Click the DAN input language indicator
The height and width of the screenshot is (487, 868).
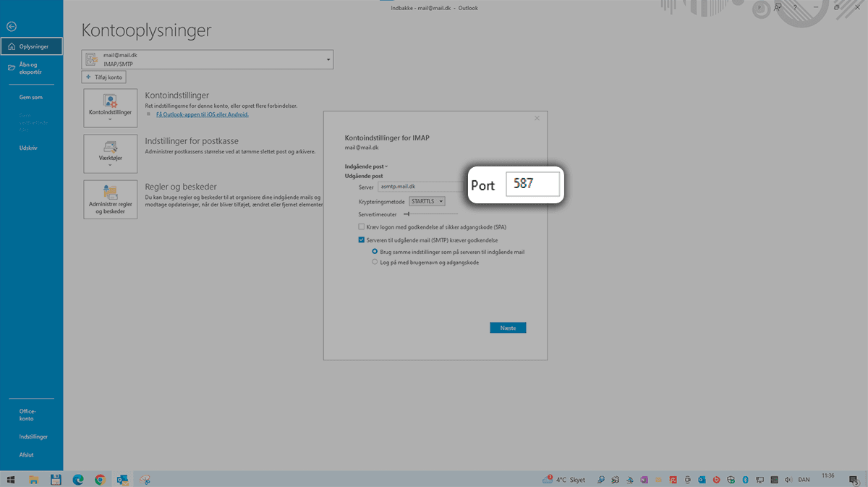803,480
